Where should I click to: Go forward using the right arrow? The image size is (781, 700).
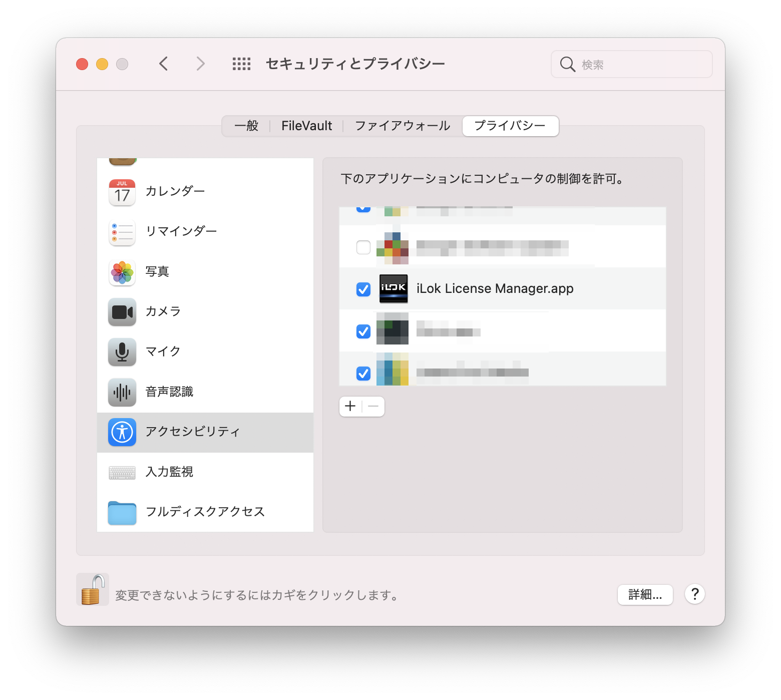(x=200, y=64)
